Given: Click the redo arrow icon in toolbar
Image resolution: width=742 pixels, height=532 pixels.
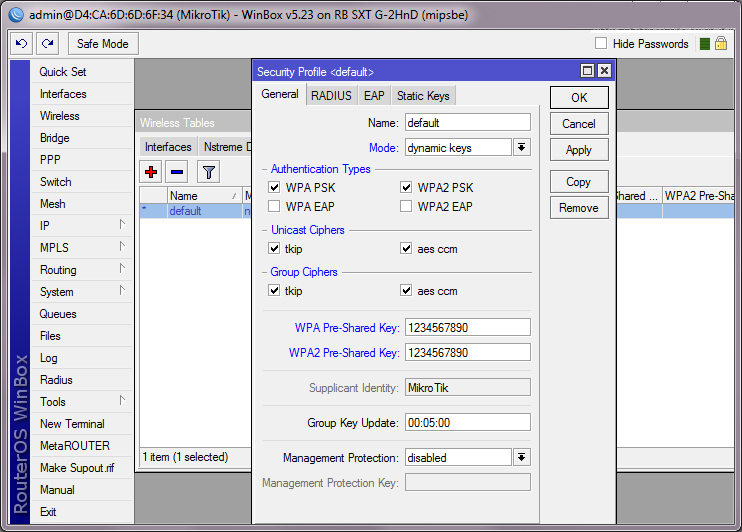Looking at the screenshot, I should coord(47,44).
